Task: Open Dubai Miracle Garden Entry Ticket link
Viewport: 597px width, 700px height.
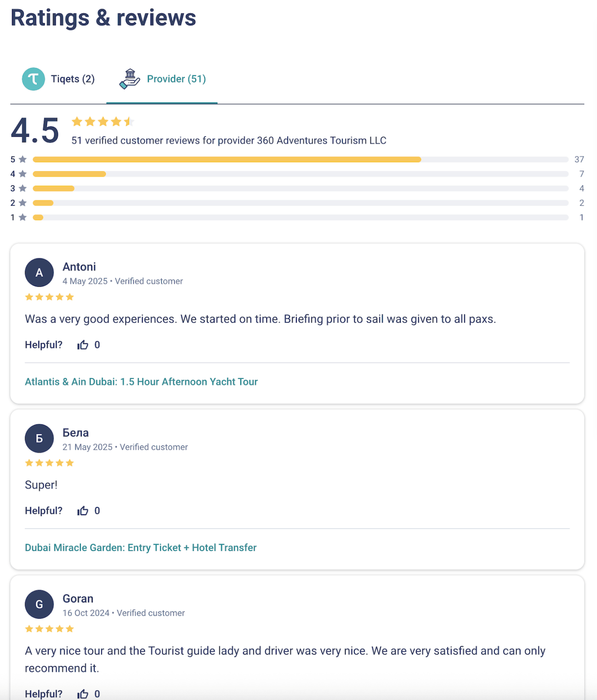Action: click(x=141, y=548)
